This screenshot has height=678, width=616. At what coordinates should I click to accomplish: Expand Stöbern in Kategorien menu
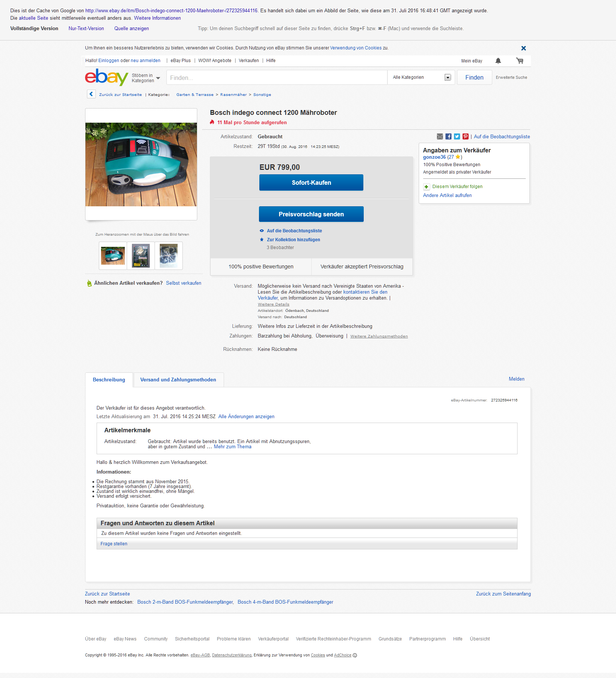(146, 78)
